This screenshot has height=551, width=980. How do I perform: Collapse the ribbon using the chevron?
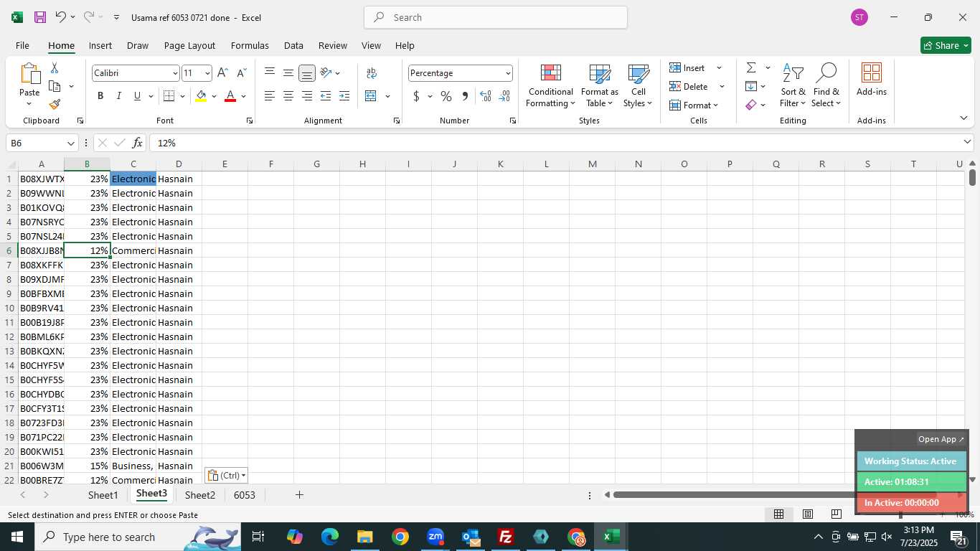click(963, 118)
